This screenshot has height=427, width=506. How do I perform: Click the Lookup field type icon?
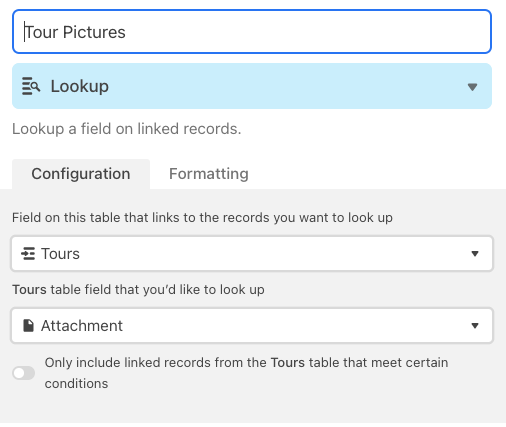31,86
